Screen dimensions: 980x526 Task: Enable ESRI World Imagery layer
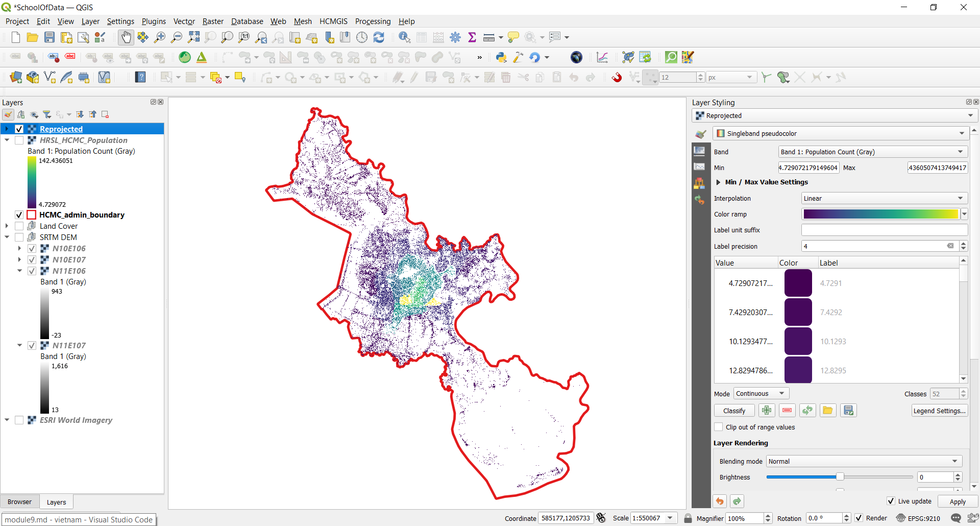pos(19,420)
